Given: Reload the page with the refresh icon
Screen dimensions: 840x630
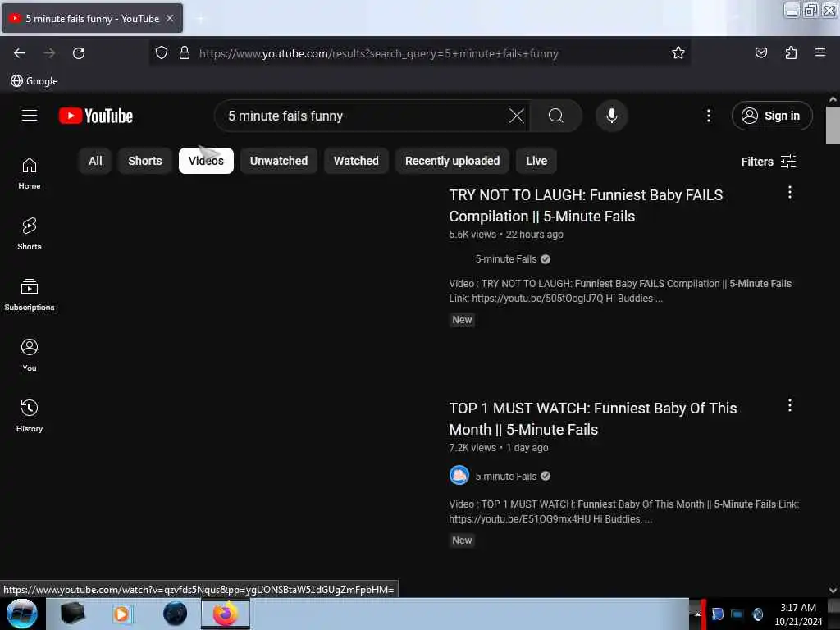Looking at the screenshot, I should pos(79,53).
